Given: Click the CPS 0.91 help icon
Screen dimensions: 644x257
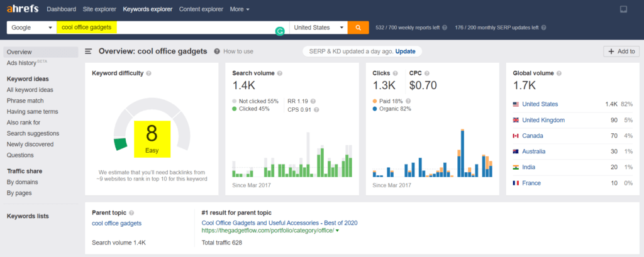Looking at the screenshot, I should click(316, 109).
